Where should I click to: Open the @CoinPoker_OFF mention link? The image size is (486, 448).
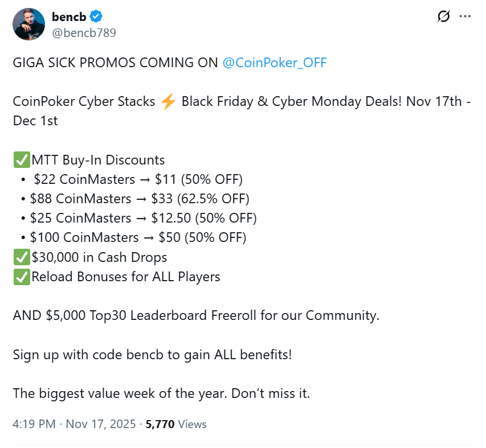(275, 63)
